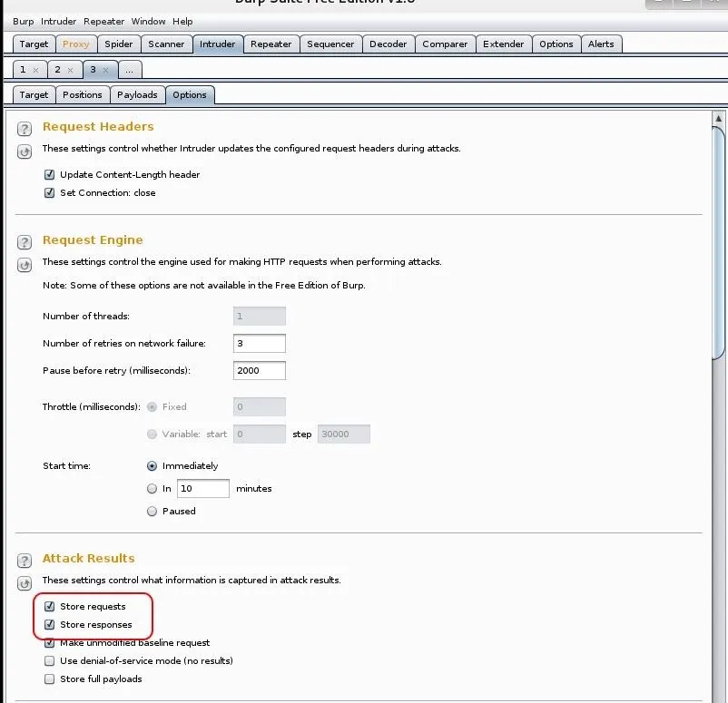Uncheck Store responses option
This screenshot has width=728, height=703.
[x=49, y=625]
